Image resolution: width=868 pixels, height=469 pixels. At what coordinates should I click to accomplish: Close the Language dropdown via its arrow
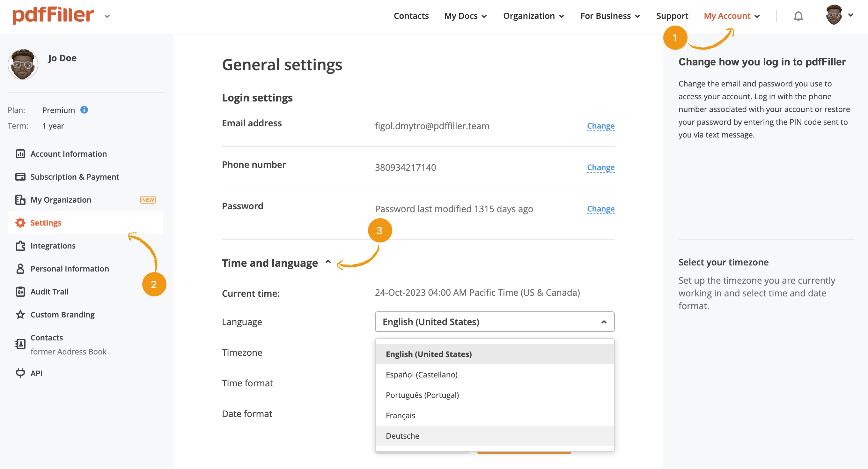[x=604, y=322]
